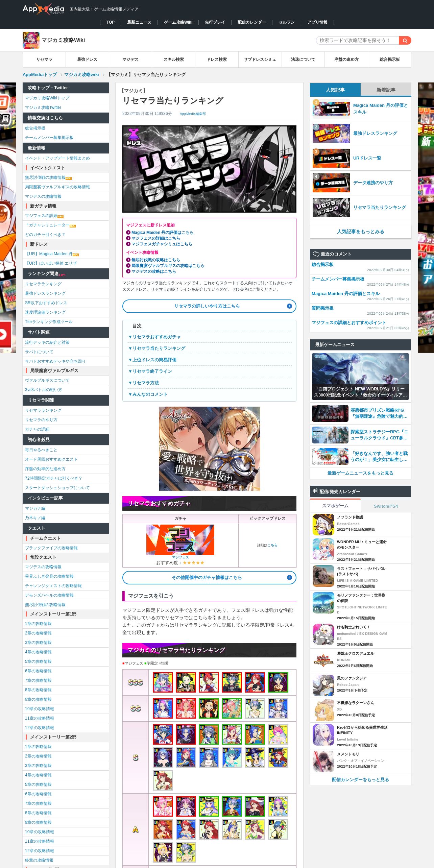Open 風のファンタジア app icon
The height and width of the screenshot is (868, 434).
coord(323,685)
